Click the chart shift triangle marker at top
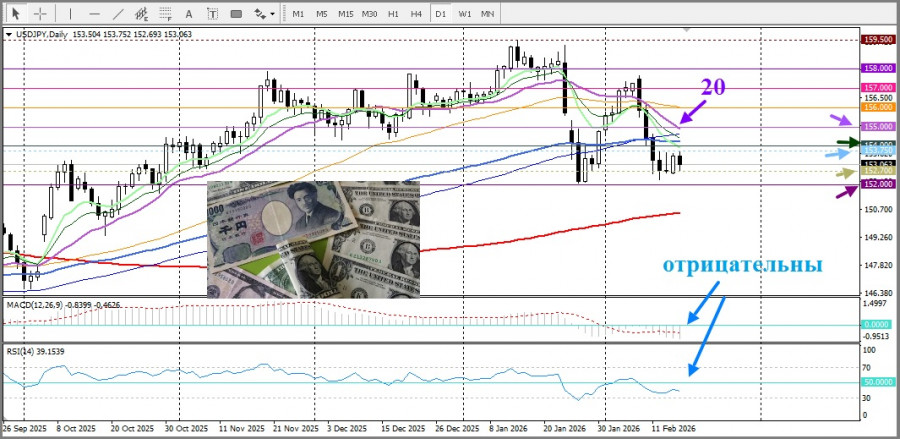 [x=685, y=29]
